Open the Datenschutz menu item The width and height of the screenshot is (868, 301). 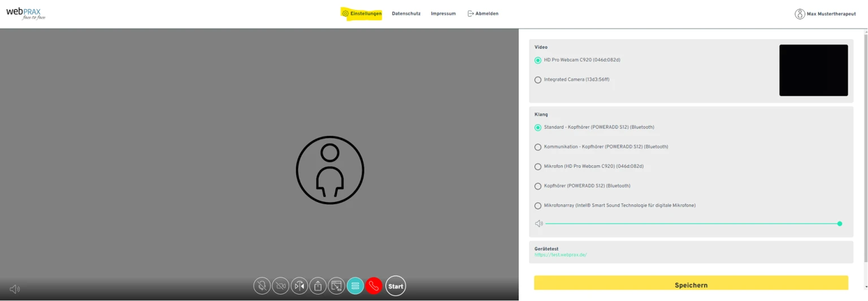[x=406, y=14]
